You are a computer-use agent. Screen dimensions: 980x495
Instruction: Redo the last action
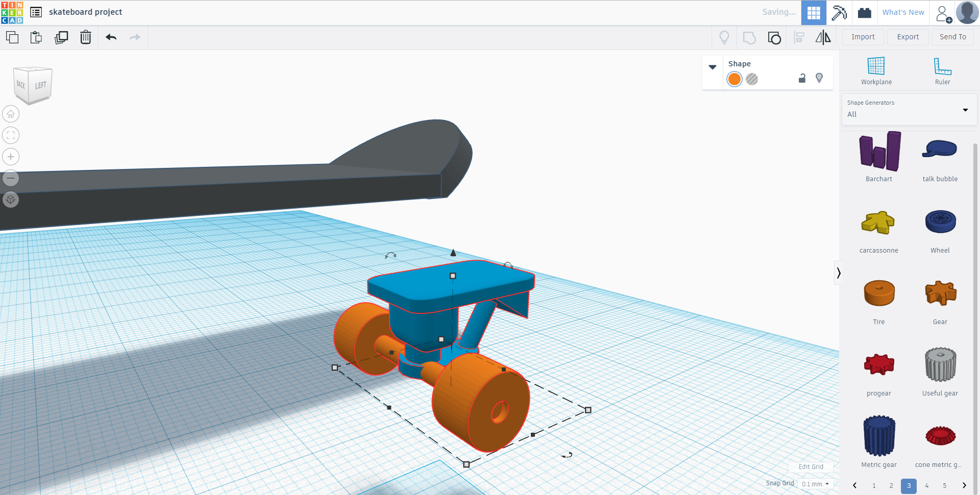[x=135, y=37]
